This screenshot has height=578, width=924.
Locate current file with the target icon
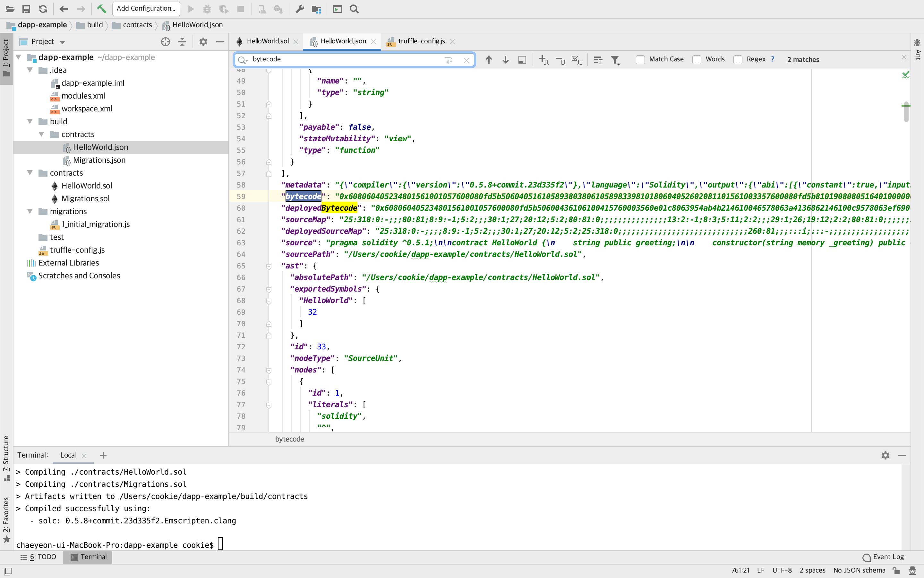[x=165, y=42]
